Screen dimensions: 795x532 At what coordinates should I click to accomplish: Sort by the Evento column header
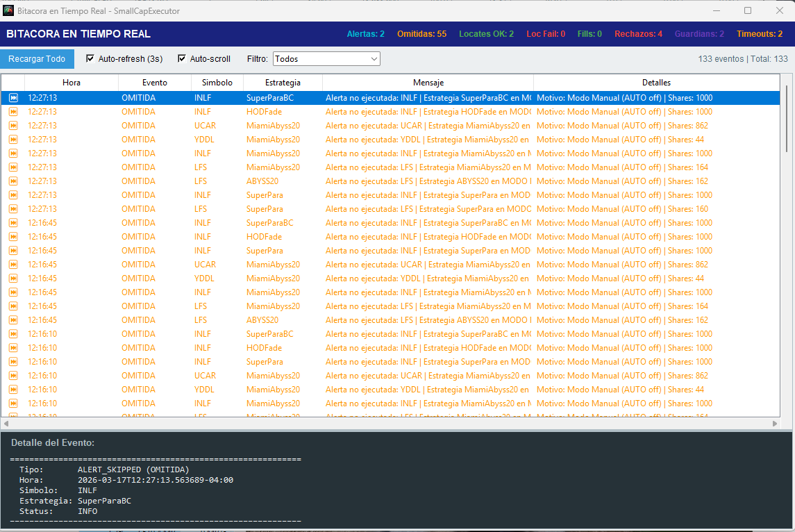click(x=155, y=83)
